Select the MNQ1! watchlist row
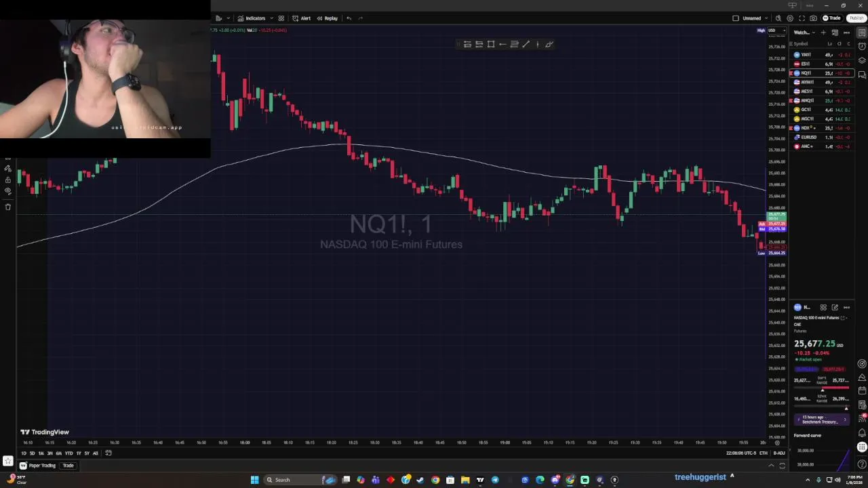Viewport: 868px width, 488px height. (x=822, y=100)
